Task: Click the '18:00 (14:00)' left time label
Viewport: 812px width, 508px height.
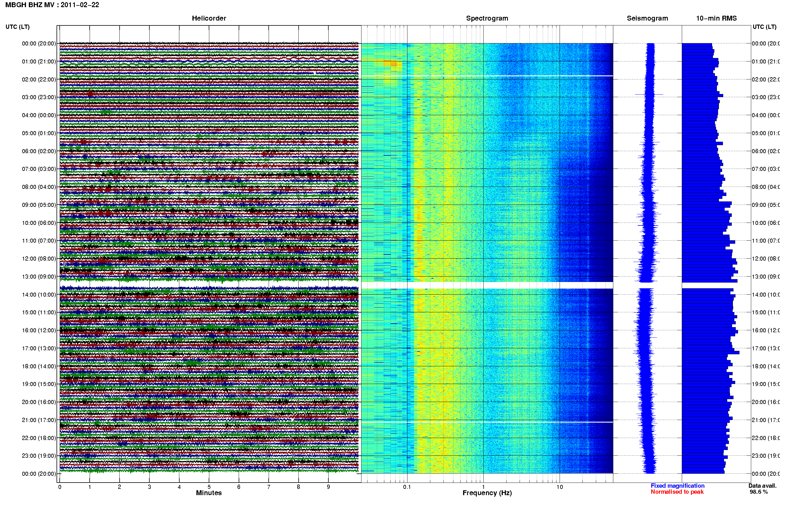Action: point(39,366)
